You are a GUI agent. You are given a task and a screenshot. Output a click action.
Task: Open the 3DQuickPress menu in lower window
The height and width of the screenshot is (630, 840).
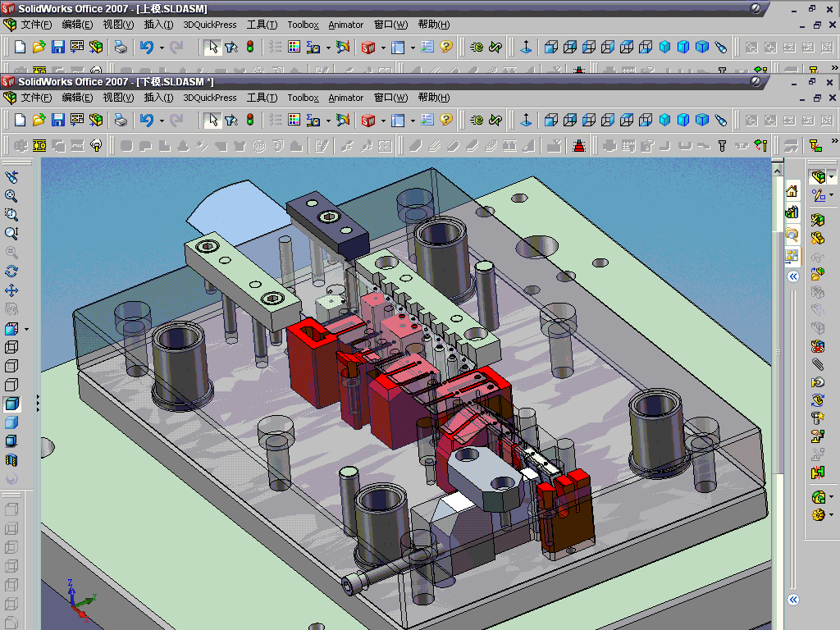[209, 98]
